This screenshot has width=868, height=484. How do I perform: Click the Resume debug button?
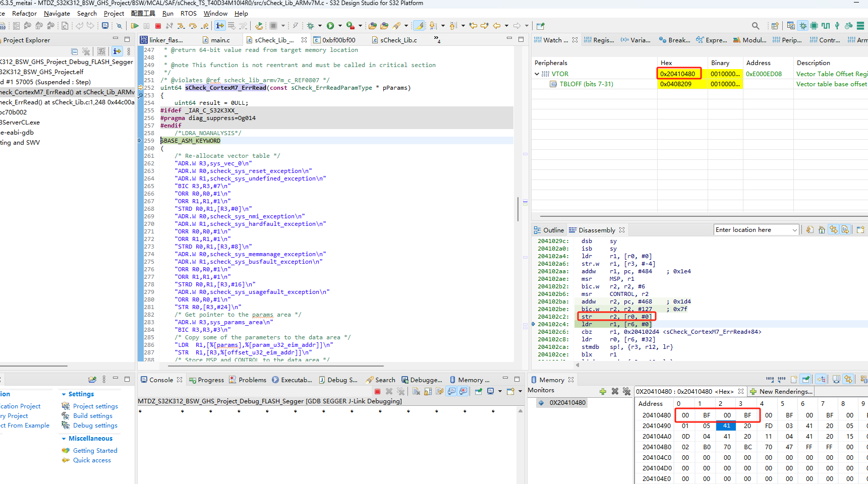click(x=135, y=26)
